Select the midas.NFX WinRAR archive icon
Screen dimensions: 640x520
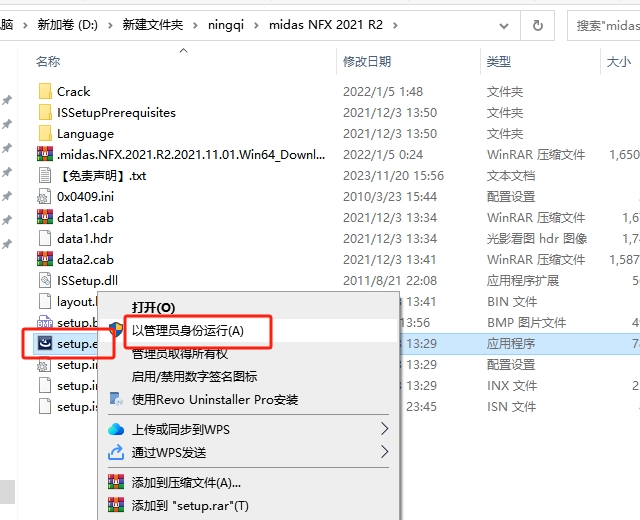tap(45, 154)
